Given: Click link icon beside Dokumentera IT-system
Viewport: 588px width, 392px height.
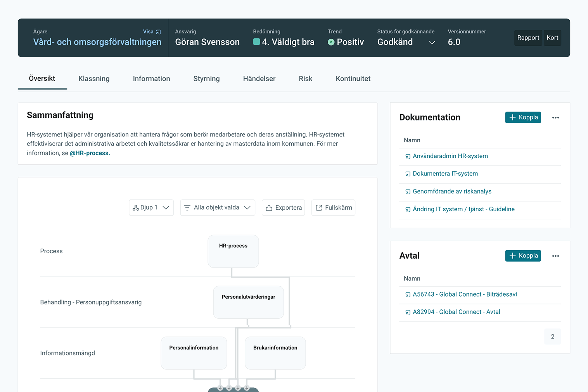Looking at the screenshot, I should click(408, 174).
